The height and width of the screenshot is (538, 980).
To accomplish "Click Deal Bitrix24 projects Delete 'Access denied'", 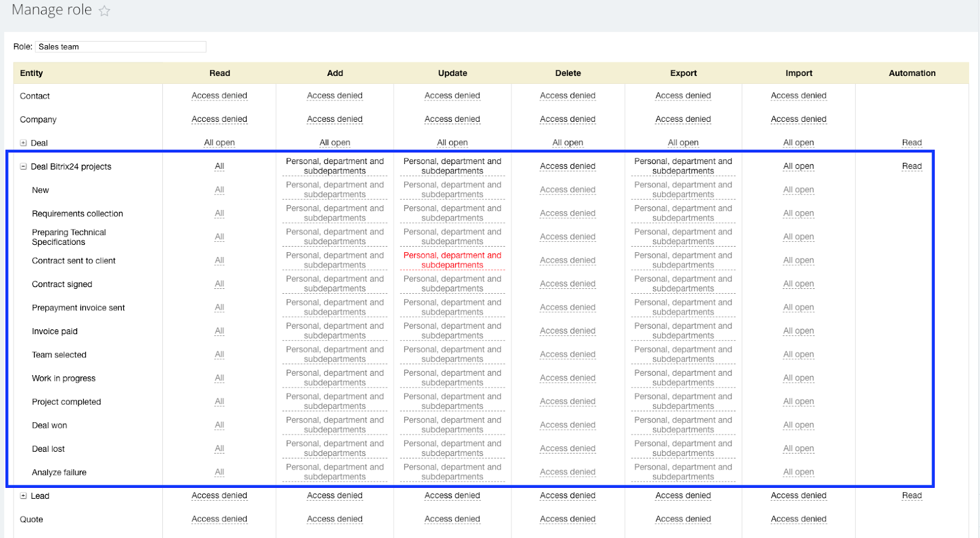I will 568,166.
